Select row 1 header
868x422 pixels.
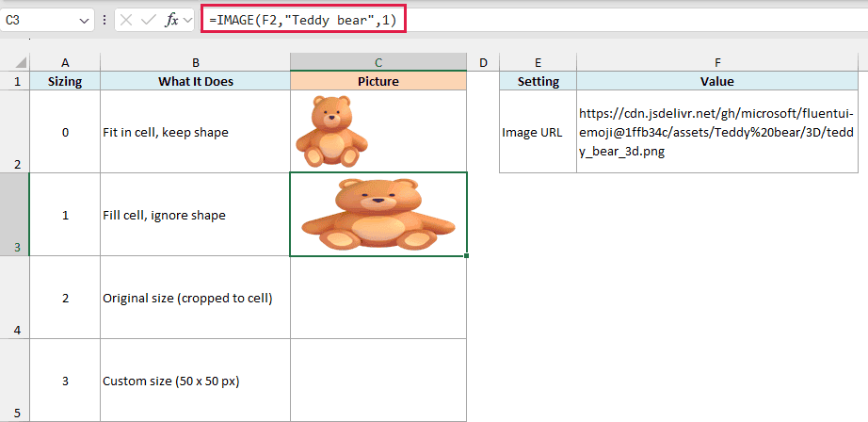(x=15, y=81)
